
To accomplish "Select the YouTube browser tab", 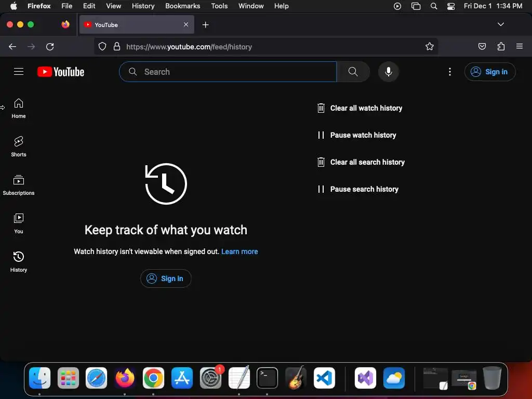I will coord(137,25).
